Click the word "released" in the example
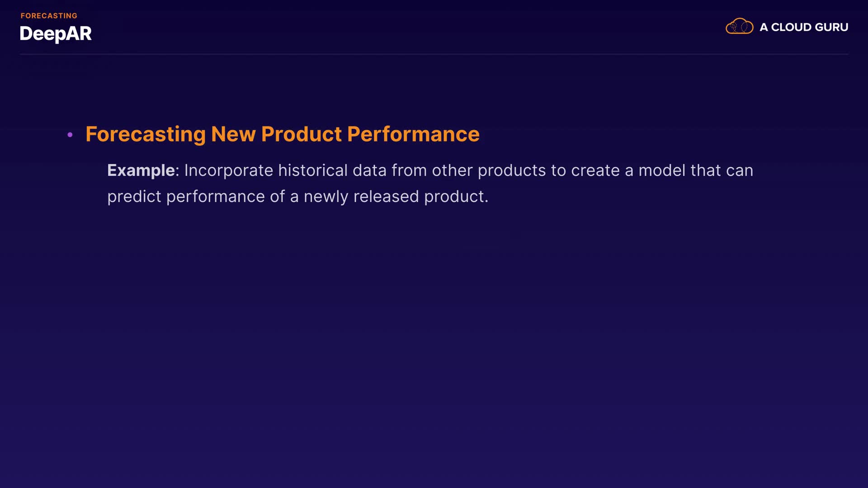Screen dimensions: 868x488 pyautogui.click(x=386, y=197)
